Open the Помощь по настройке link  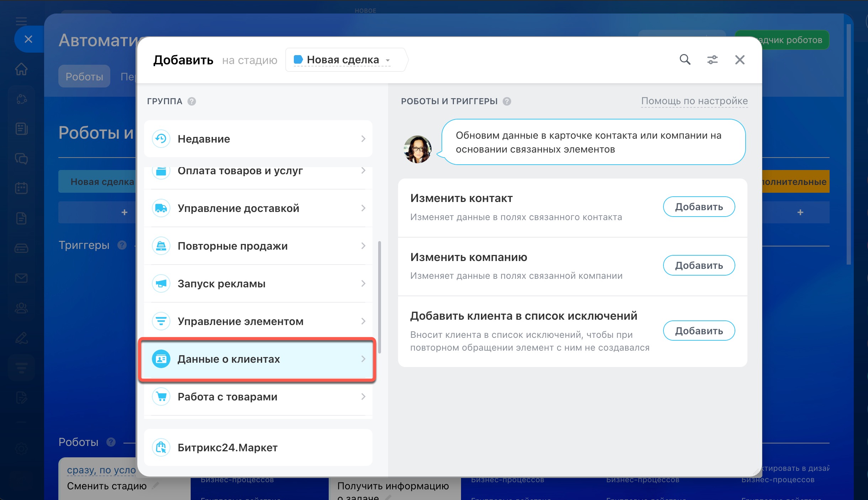694,101
